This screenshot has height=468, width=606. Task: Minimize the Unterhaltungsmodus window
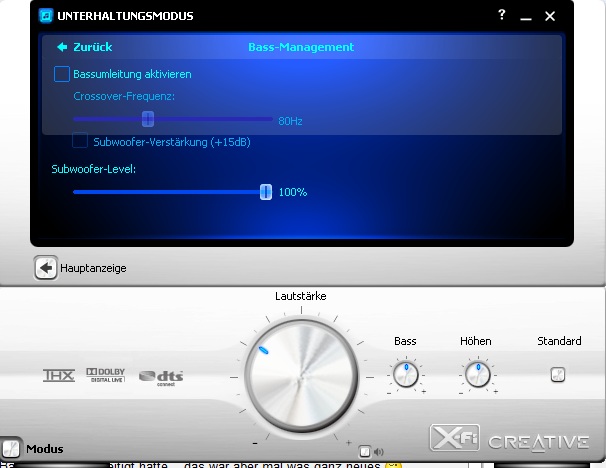(526, 17)
